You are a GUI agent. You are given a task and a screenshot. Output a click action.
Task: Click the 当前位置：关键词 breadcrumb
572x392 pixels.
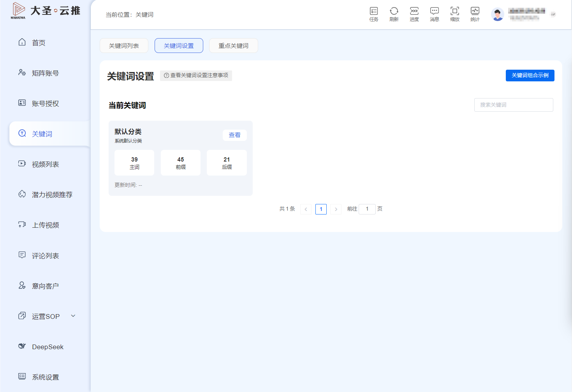point(129,15)
